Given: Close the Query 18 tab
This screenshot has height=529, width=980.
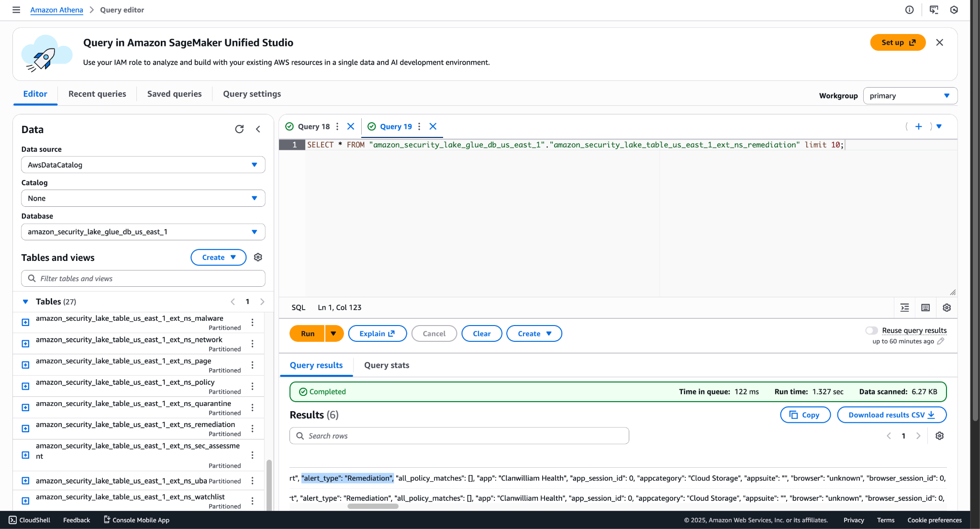Looking at the screenshot, I should (x=351, y=126).
